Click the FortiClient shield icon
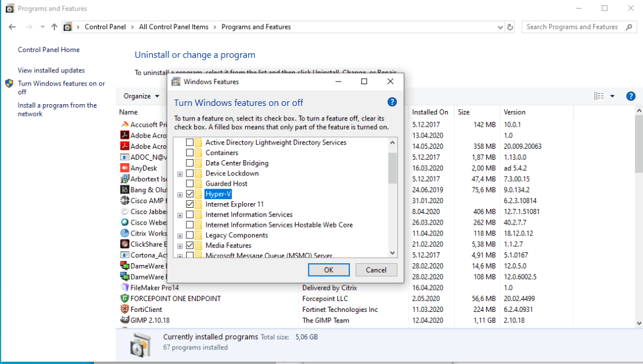This screenshot has height=364, width=643. coord(125,310)
